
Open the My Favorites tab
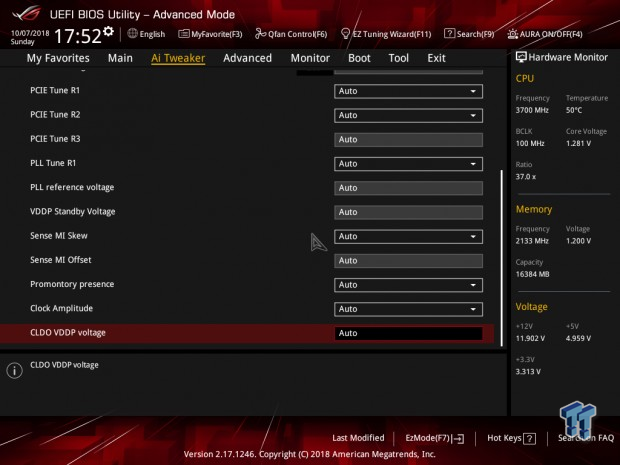(x=58, y=58)
